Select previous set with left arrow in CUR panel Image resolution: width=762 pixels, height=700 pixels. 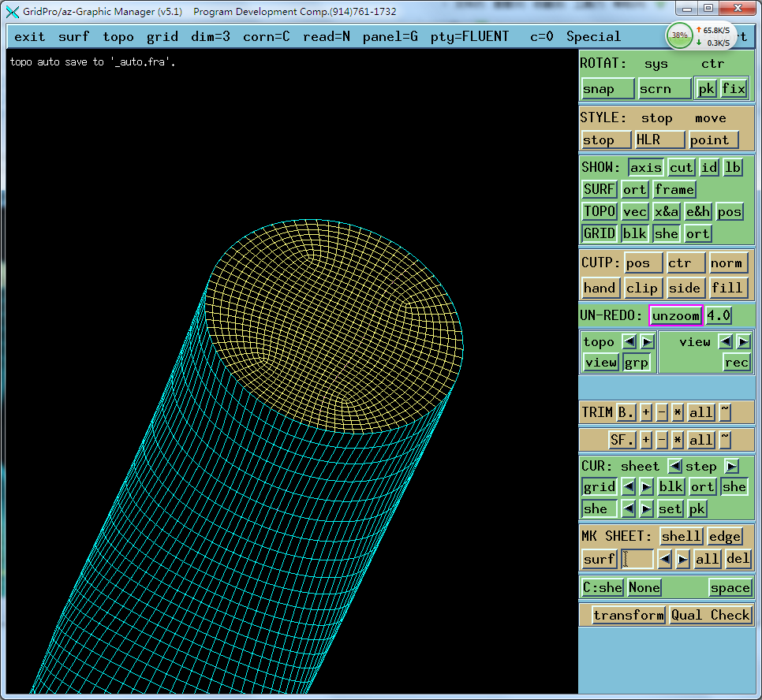628,508
